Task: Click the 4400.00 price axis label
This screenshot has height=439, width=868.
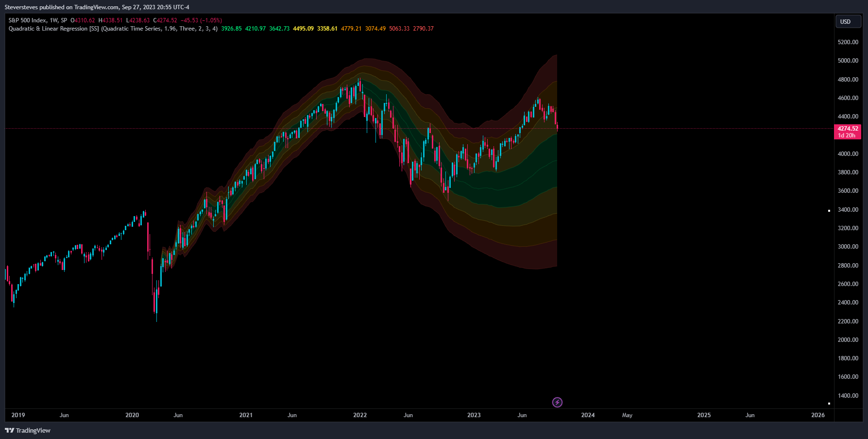Action: point(848,117)
